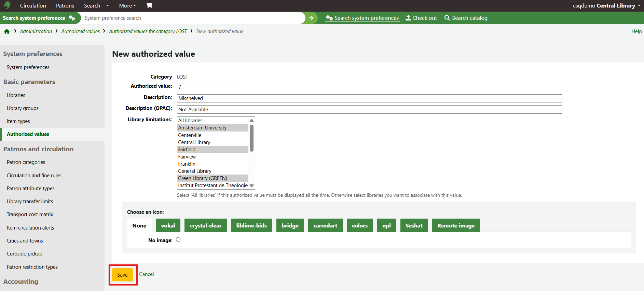Click the home icon in breadcrumbs
The width and height of the screenshot is (644, 291).
tap(7, 31)
